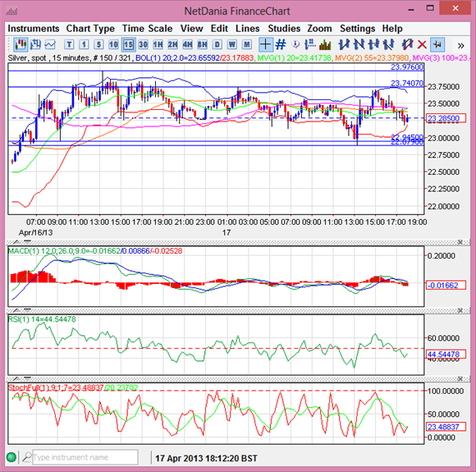Close the MACD study panel
476x472 pixels.
[460, 242]
